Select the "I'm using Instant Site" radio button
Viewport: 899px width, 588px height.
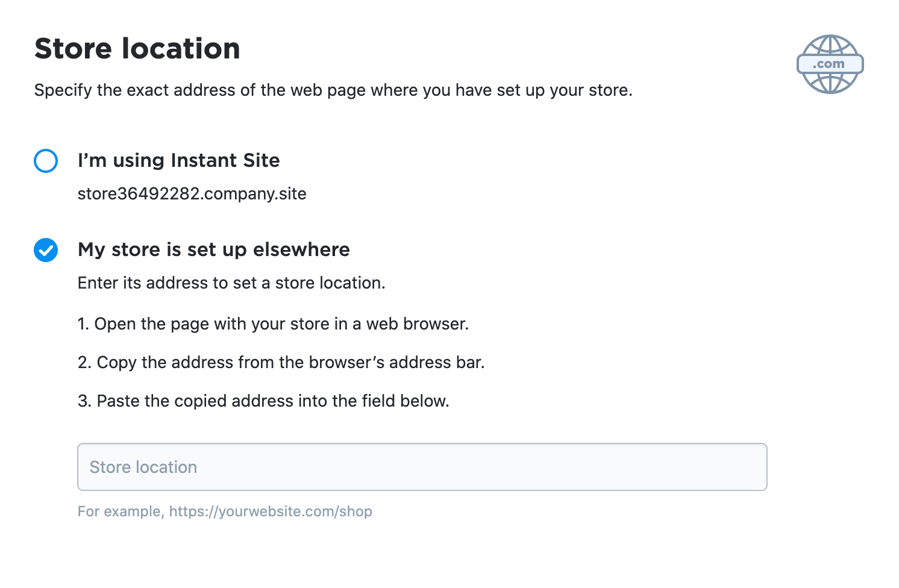pos(46,161)
